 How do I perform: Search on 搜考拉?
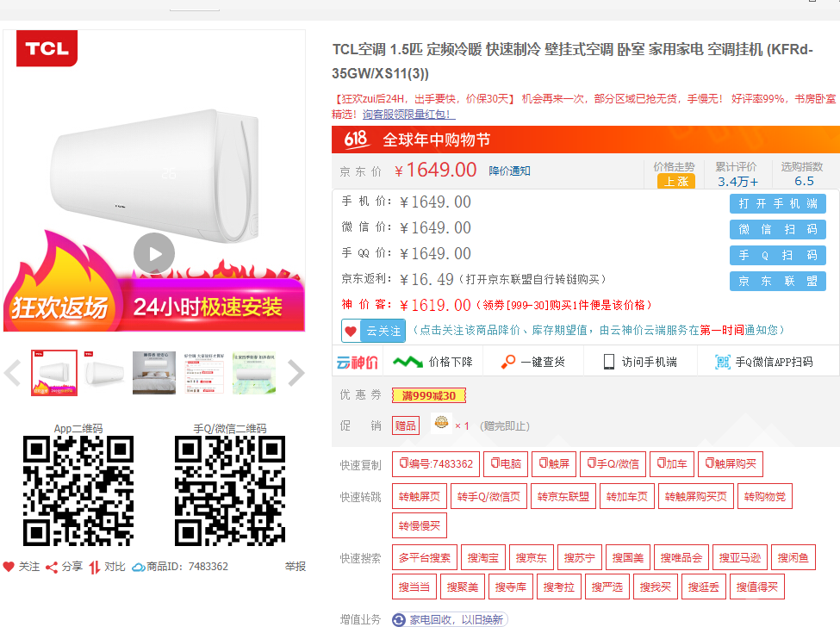pos(559,587)
